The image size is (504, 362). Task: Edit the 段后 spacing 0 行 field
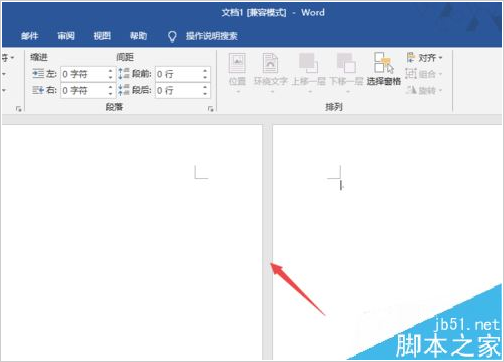coord(183,90)
